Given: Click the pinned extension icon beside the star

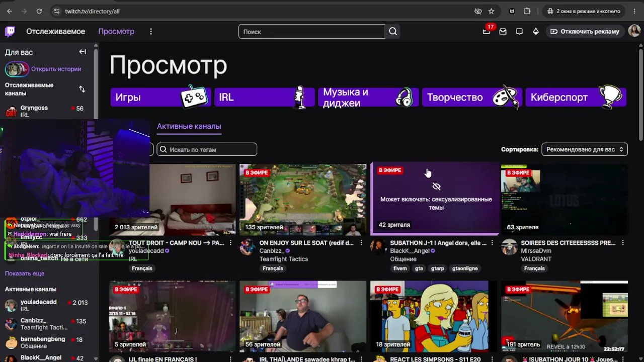Looking at the screenshot, I should [512, 11].
